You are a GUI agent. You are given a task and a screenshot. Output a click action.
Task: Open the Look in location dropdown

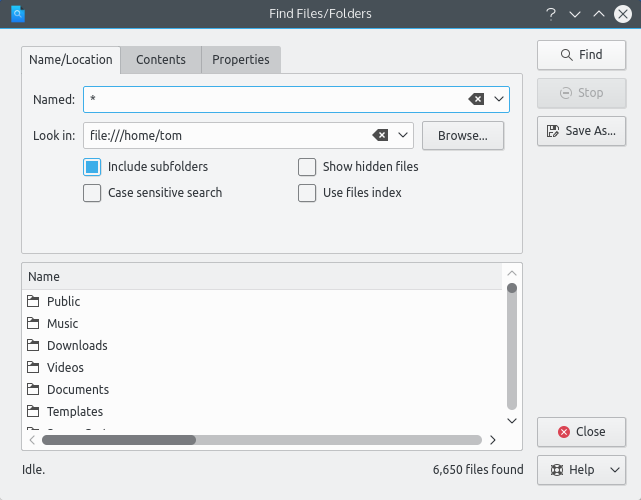click(403, 135)
